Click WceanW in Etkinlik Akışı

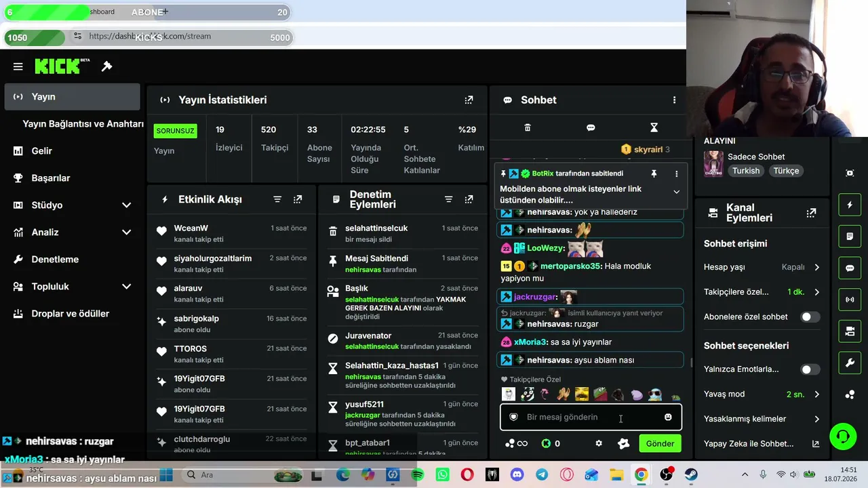191,228
